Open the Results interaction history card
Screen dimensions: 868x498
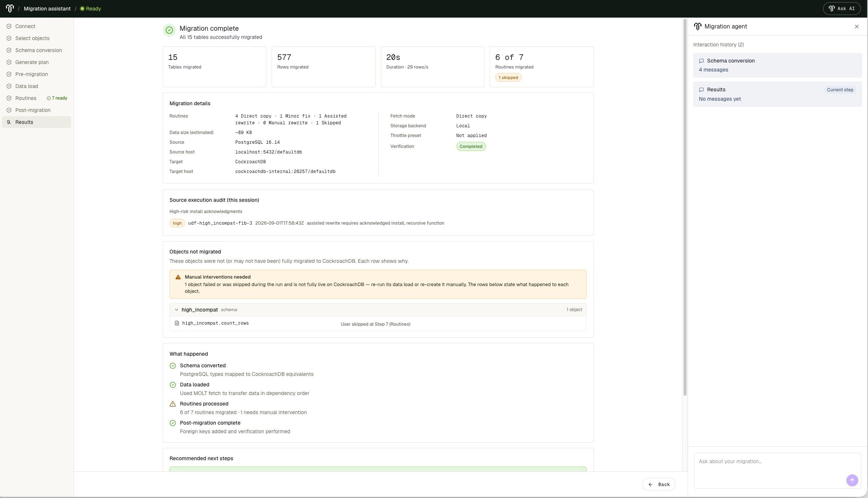tap(777, 94)
